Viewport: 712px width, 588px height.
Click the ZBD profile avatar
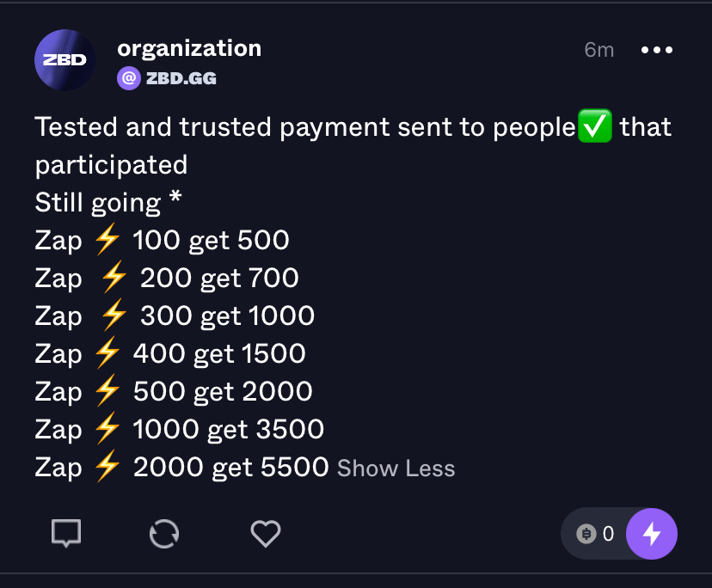[x=64, y=60]
